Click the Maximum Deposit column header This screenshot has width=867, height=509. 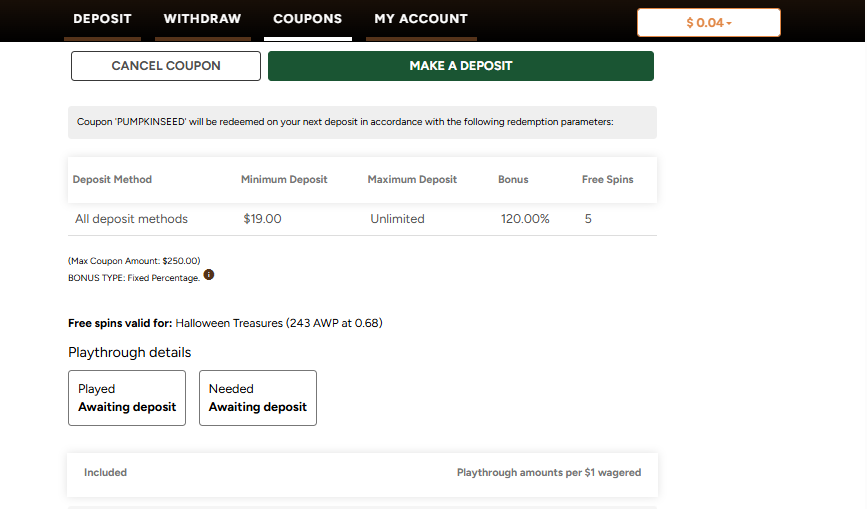tap(412, 180)
